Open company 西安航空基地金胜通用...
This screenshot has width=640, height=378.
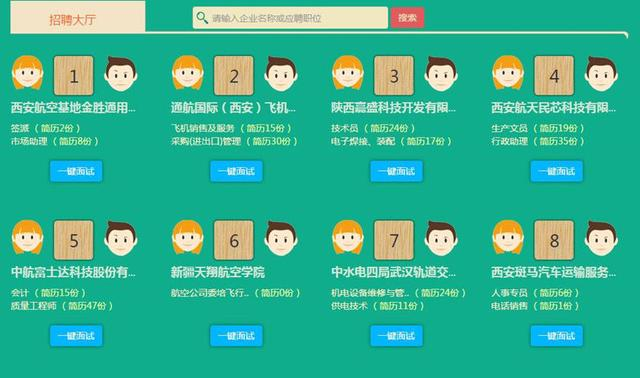click(x=73, y=108)
